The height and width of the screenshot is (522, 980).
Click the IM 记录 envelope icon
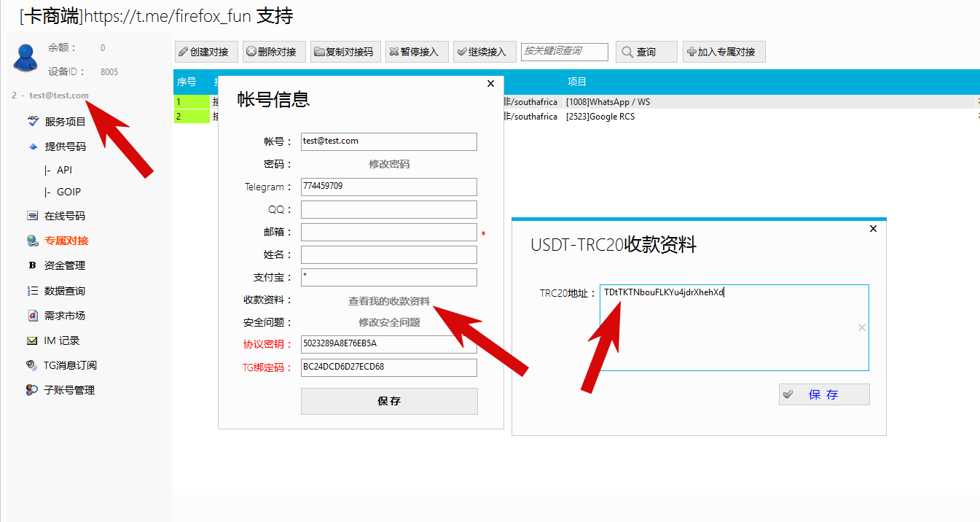(32, 340)
